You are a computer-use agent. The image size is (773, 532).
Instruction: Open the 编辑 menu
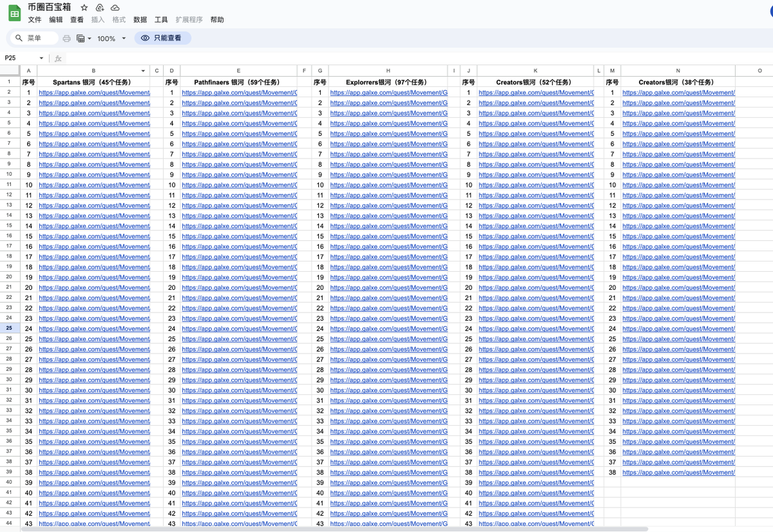click(56, 20)
